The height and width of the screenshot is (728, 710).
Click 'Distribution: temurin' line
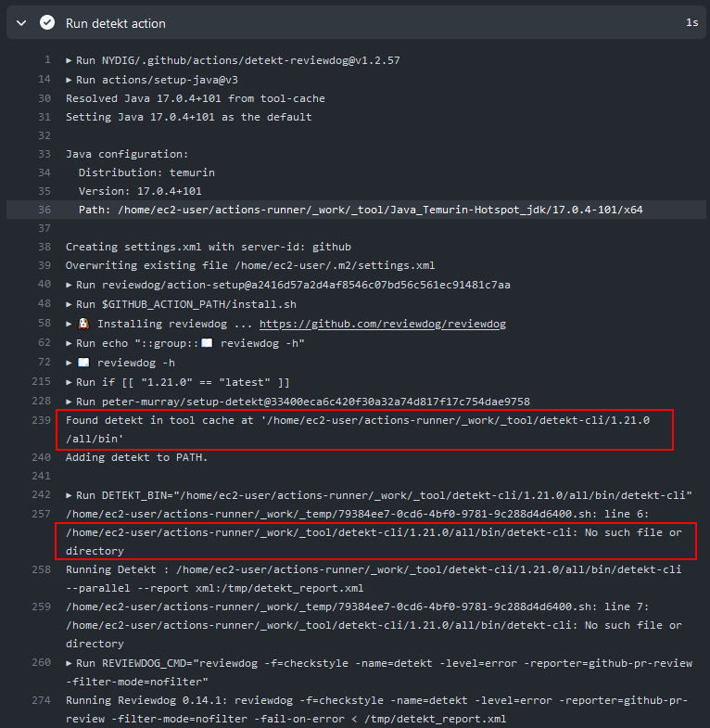pyautogui.click(x=146, y=172)
